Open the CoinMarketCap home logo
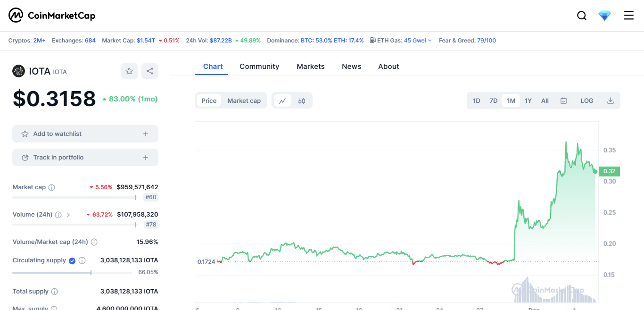 tap(52, 16)
